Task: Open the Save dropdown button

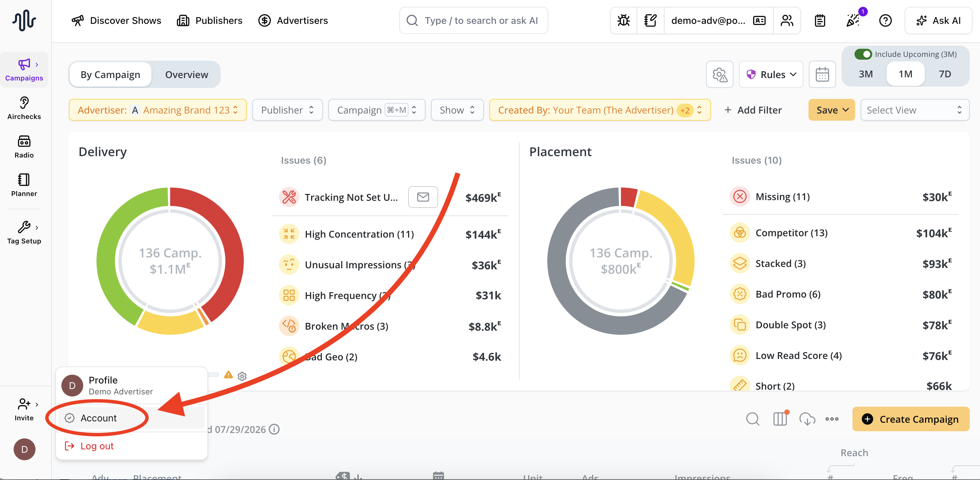Action: pos(832,110)
